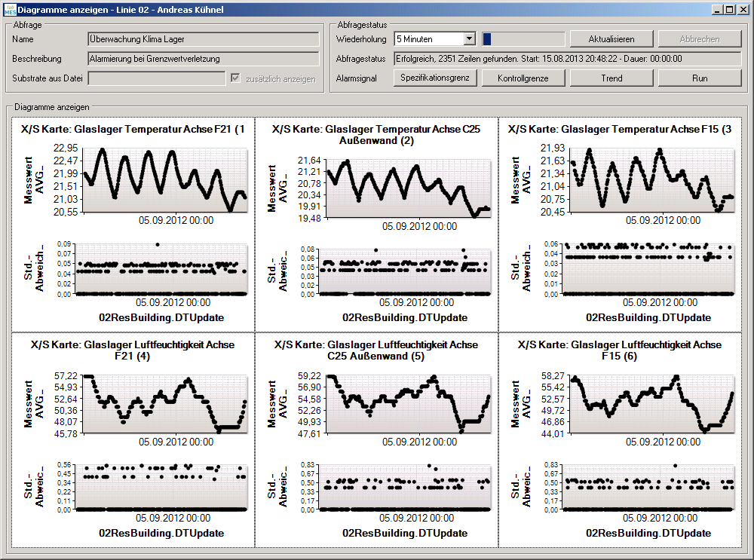This screenshot has width=754, height=560.
Task: Click the 'Substrate aus Datei' input field
Action: tap(157, 78)
